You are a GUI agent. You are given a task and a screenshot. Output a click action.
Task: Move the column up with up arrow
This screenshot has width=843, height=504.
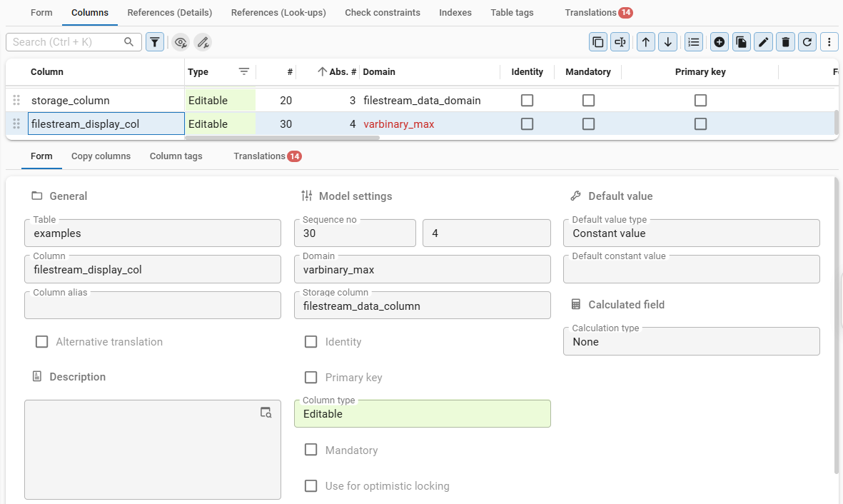646,42
